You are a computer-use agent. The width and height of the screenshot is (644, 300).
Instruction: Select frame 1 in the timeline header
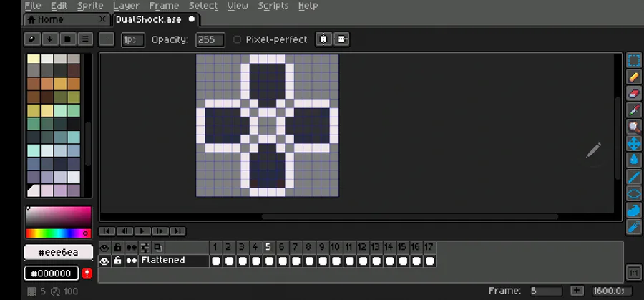pyautogui.click(x=215, y=247)
